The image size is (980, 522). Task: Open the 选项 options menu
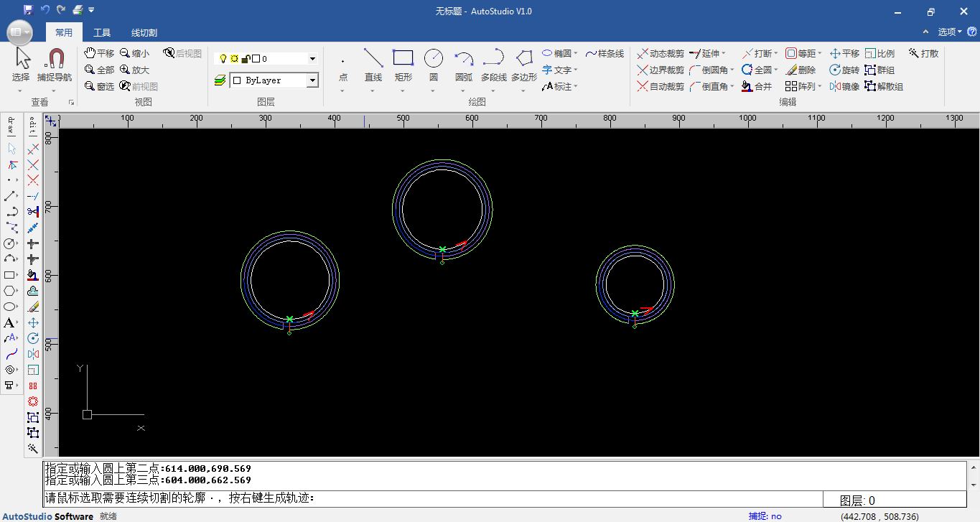click(x=950, y=32)
